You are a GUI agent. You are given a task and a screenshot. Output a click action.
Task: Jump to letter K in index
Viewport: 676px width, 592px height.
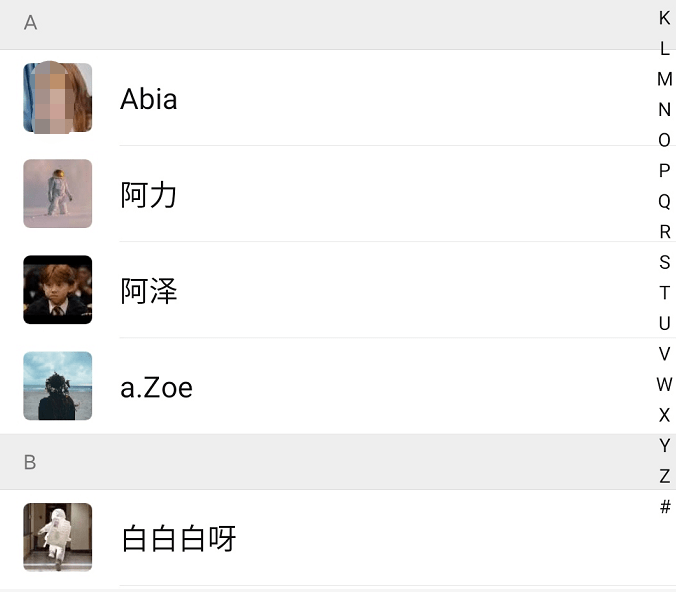(665, 18)
